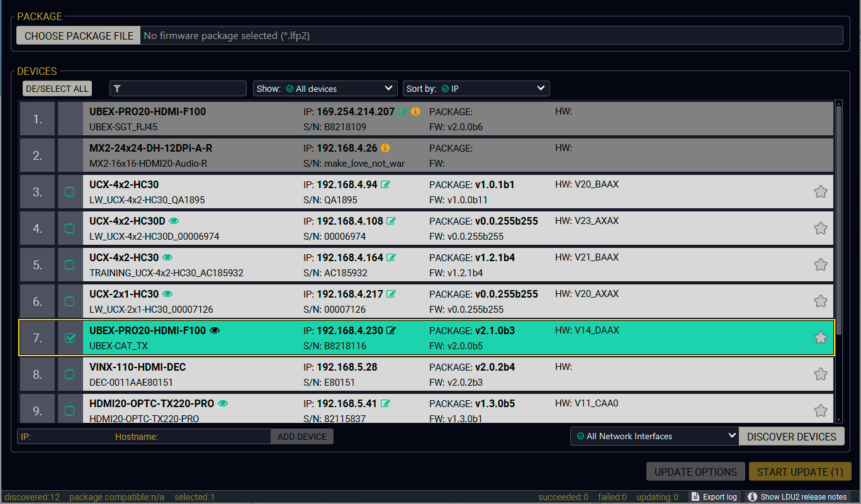Viewport: 861px width, 504px height.
Task: Click the star for VINX-110-HDMI-DEC device
Action: 820,374
